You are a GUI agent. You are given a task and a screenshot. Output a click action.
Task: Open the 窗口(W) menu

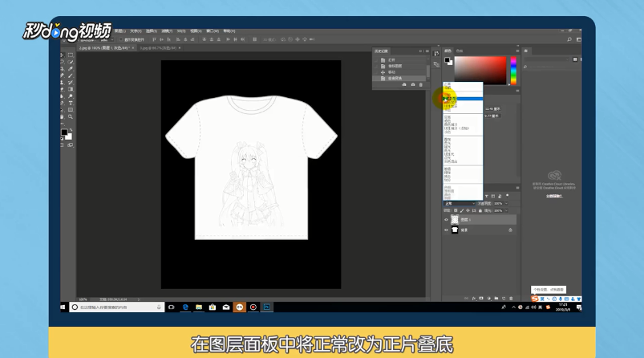(213, 31)
